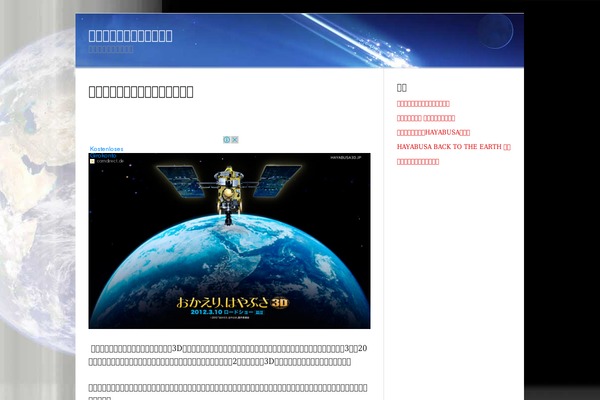The image size is (600, 400).
Task: Close the ad with the X icon
Action: pos(235,140)
